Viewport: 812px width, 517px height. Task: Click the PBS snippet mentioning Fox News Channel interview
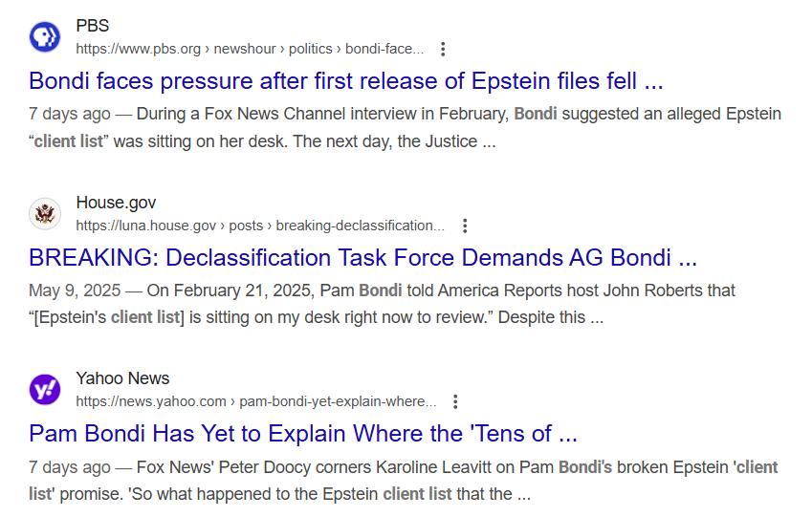[405, 128]
